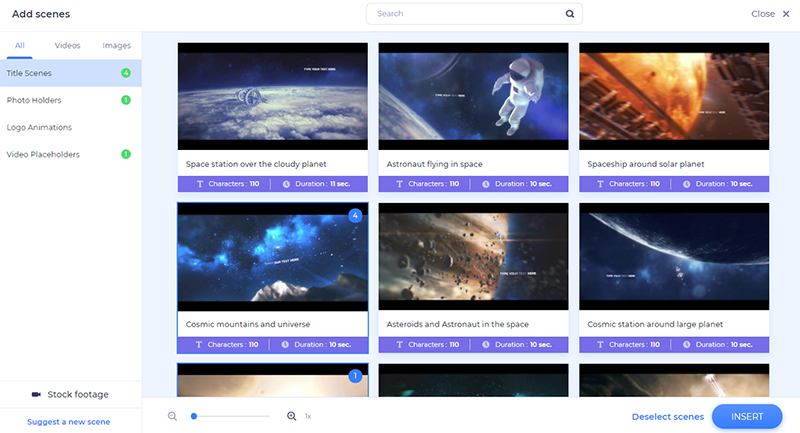Select the Astronaut flying in space scene
Viewport: 800px width, 433px height.
coord(473,96)
